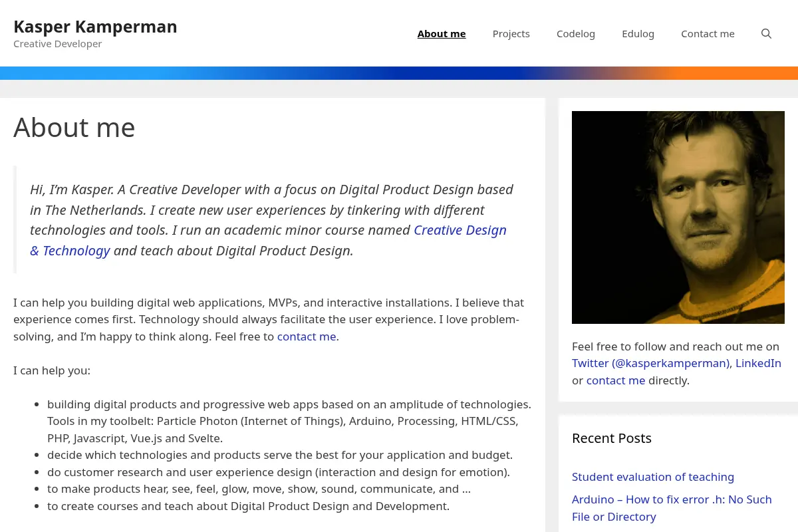Open the Arduino .h error post
Image resolution: width=798 pixels, height=532 pixels.
(x=672, y=508)
